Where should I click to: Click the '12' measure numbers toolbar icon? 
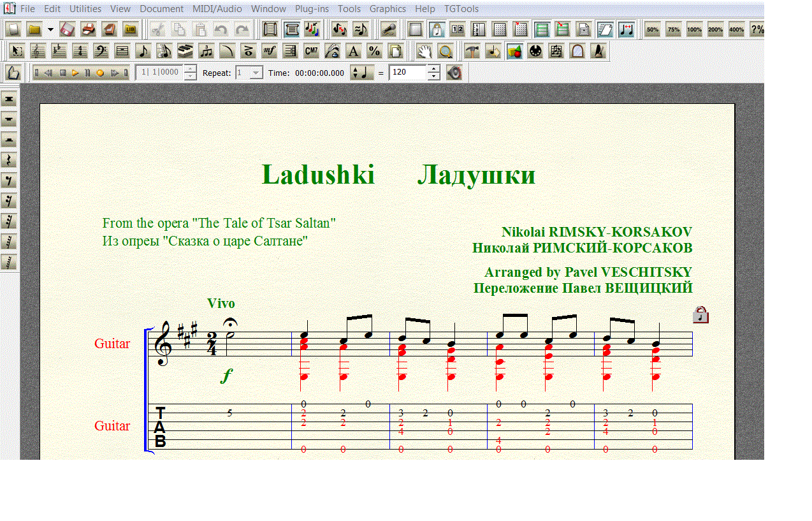[x=458, y=29]
